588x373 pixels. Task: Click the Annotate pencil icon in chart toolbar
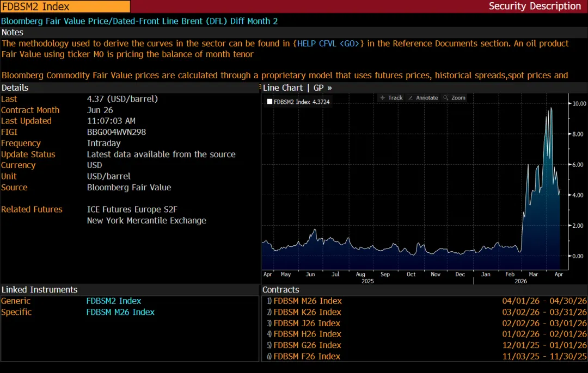411,98
